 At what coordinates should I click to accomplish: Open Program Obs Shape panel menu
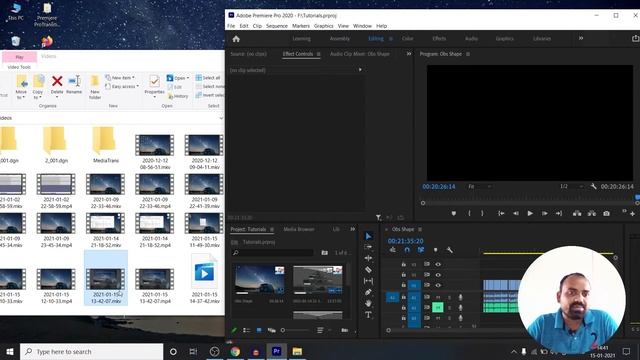click(x=468, y=54)
